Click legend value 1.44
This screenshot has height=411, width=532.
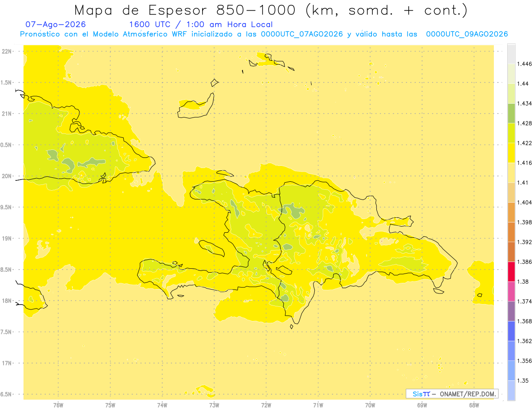pyautogui.click(x=523, y=84)
